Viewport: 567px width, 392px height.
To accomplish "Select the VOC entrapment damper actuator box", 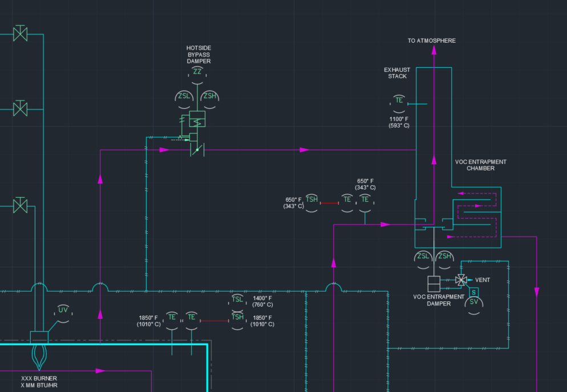I will pos(434,284).
